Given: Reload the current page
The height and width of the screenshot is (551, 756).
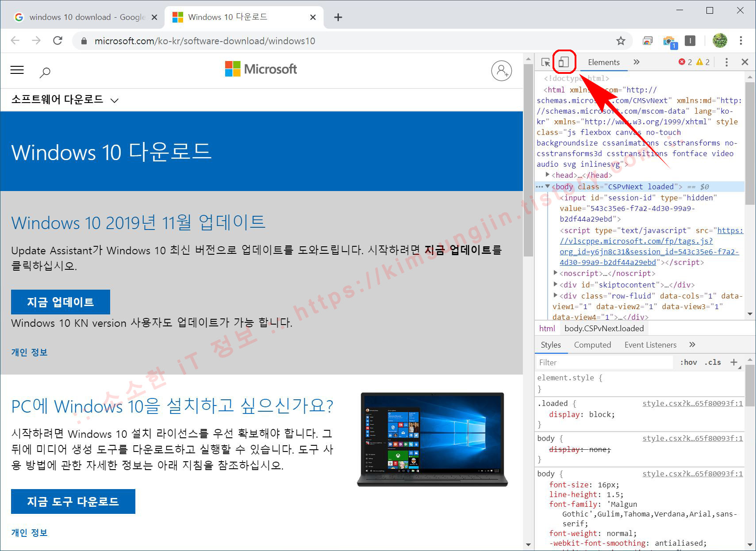Looking at the screenshot, I should click(x=58, y=41).
